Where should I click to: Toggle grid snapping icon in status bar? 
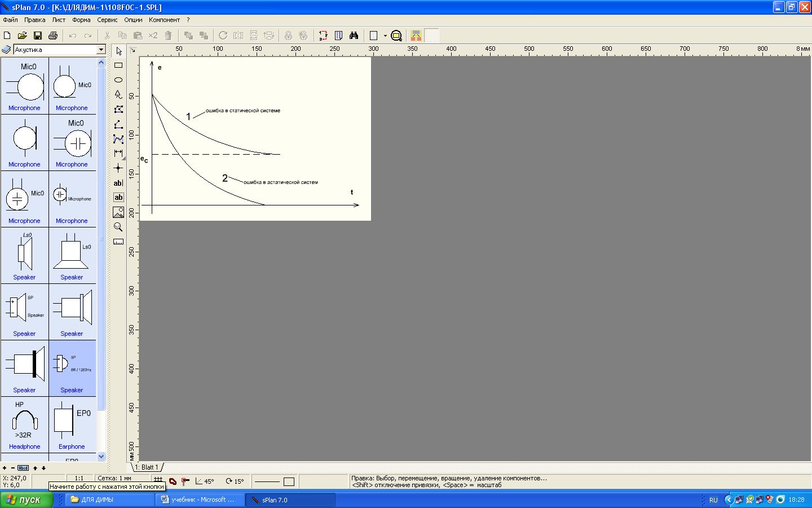click(x=158, y=479)
